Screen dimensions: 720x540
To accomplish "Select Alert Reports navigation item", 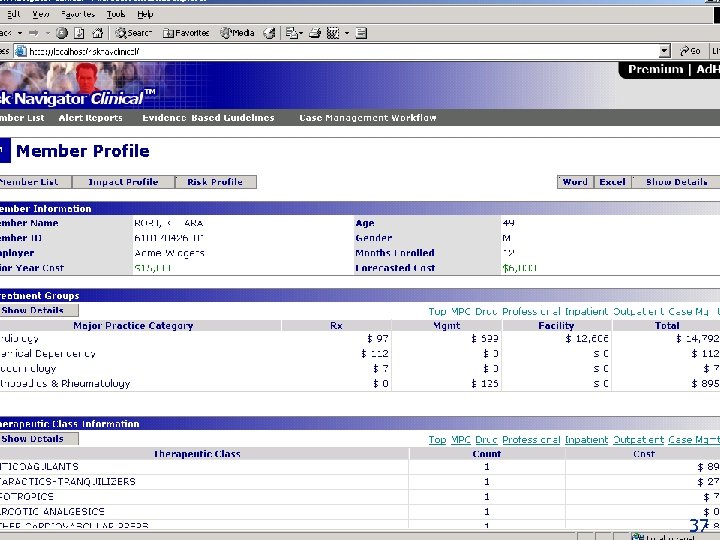I will pos(90,118).
